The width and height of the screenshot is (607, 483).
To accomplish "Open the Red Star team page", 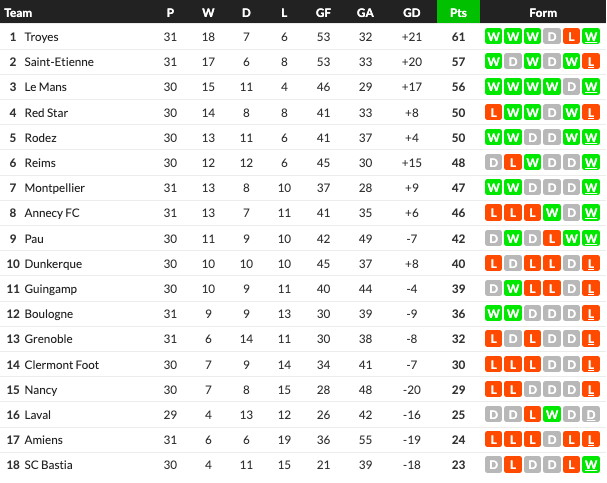I will pyautogui.click(x=47, y=112).
